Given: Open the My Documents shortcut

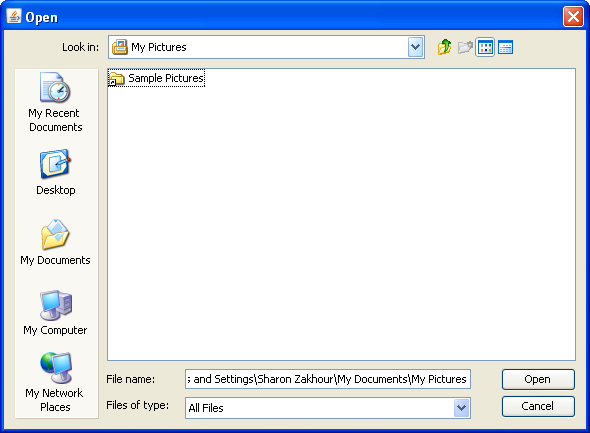Looking at the screenshot, I should click(x=56, y=242).
